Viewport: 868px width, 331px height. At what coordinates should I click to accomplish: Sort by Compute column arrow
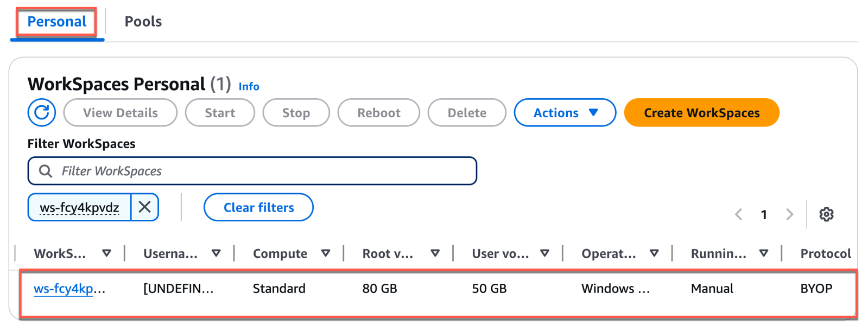326,253
